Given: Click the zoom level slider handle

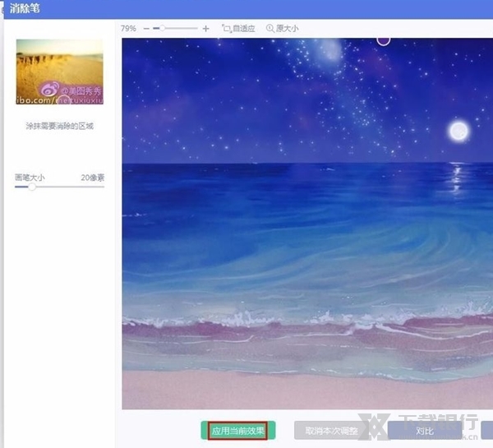Looking at the screenshot, I should tap(163, 29).
